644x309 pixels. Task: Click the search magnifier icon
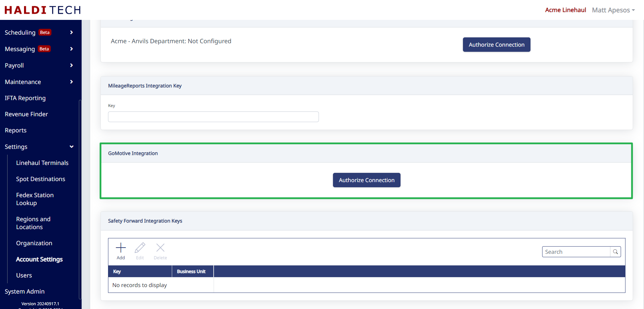click(x=616, y=252)
